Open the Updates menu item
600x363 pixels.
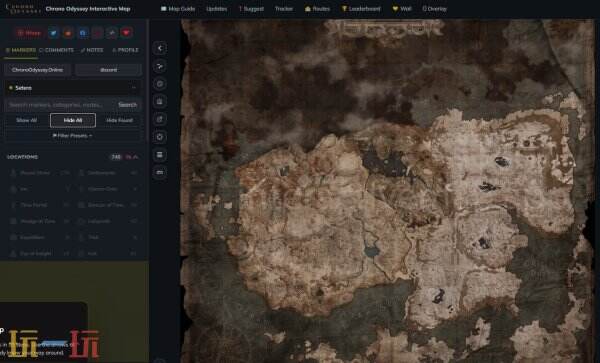tap(217, 9)
